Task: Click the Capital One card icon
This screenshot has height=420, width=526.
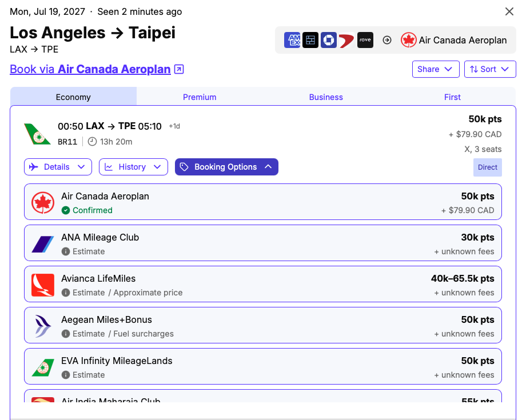Action: coord(346,40)
